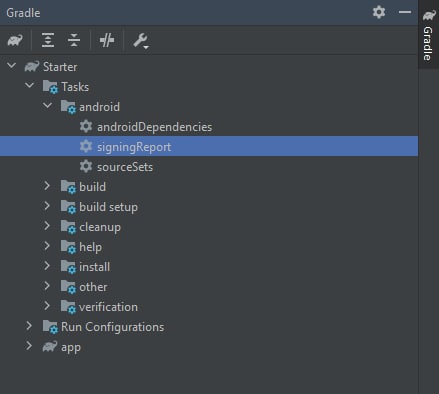Click the android folder icon
Screen dimensions: 439x394
[68, 107]
